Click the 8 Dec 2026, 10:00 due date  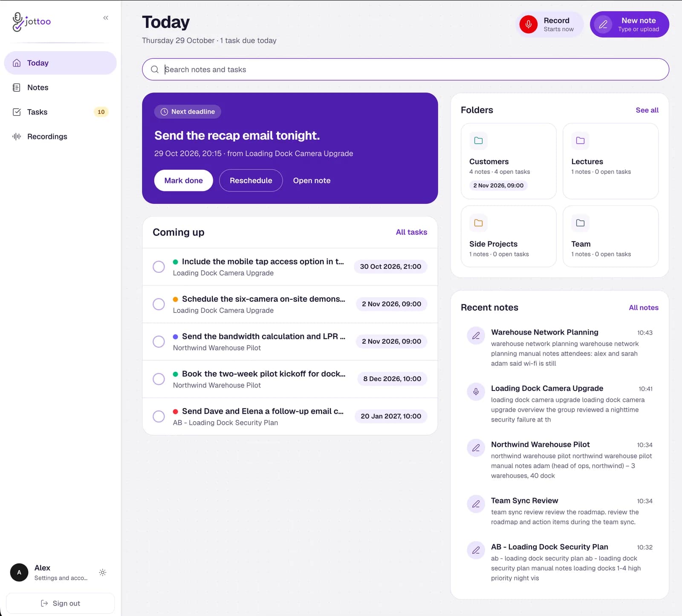point(392,379)
